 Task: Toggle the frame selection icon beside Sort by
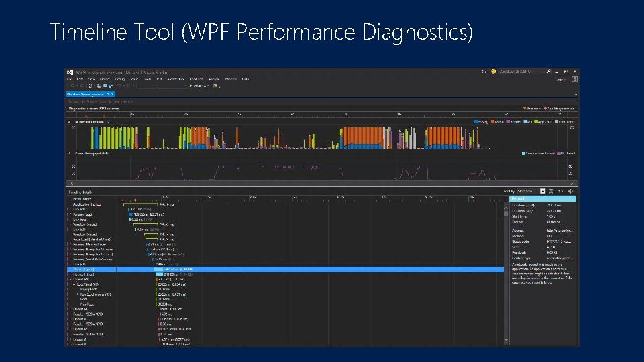point(543,191)
